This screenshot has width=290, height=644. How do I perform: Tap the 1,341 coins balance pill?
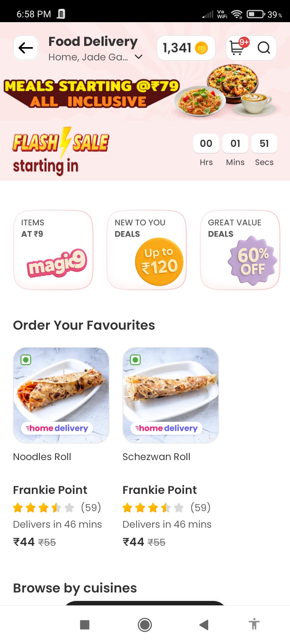[x=186, y=48]
